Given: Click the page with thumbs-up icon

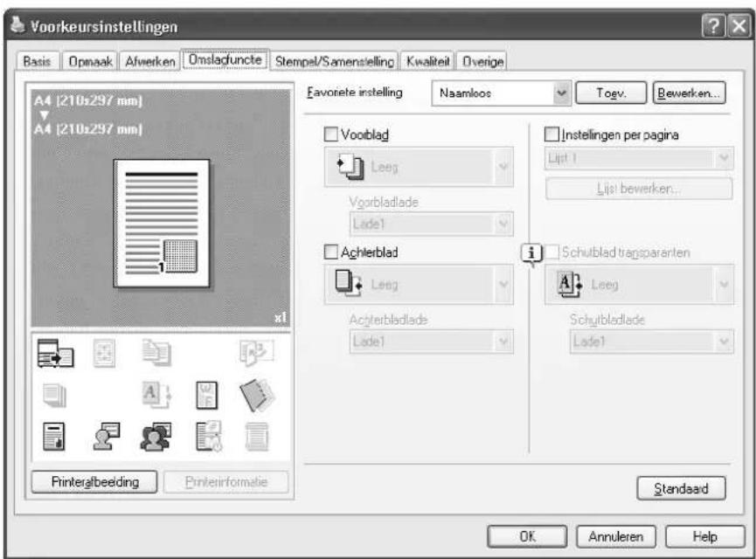Looking at the screenshot, I should pyautogui.click(x=53, y=436).
